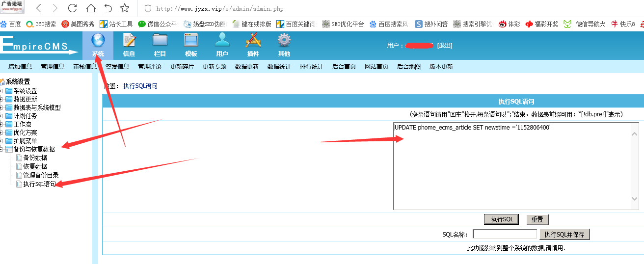This screenshot has height=264, width=644.
Task: Open 键在线排版 bookmark
Action: tap(251, 24)
